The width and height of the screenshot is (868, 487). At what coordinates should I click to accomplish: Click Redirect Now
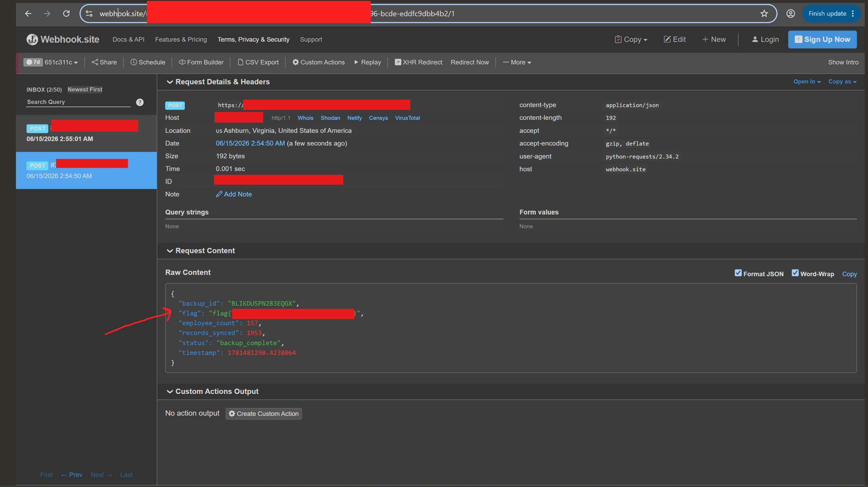pyautogui.click(x=470, y=62)
